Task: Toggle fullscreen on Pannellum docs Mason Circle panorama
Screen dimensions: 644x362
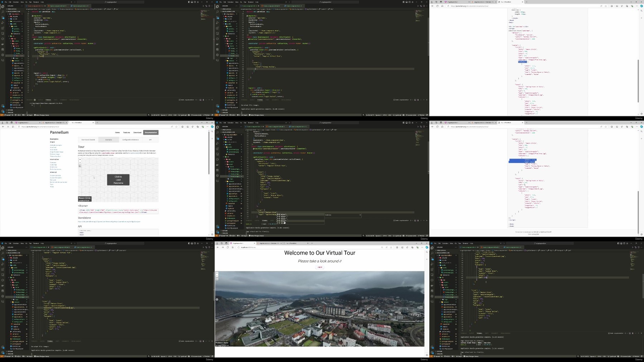Action: point(80,166)
